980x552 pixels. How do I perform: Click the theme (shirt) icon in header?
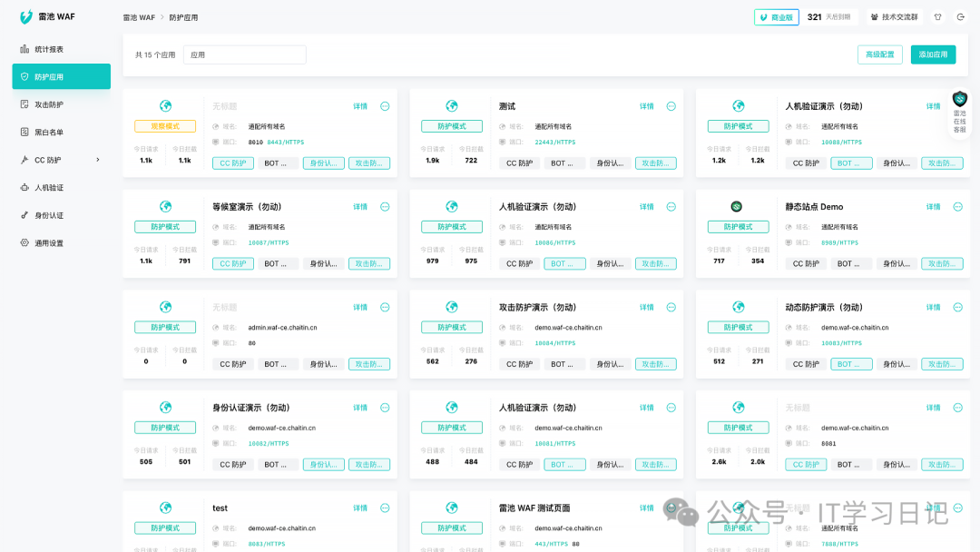(x=937, y=17)
